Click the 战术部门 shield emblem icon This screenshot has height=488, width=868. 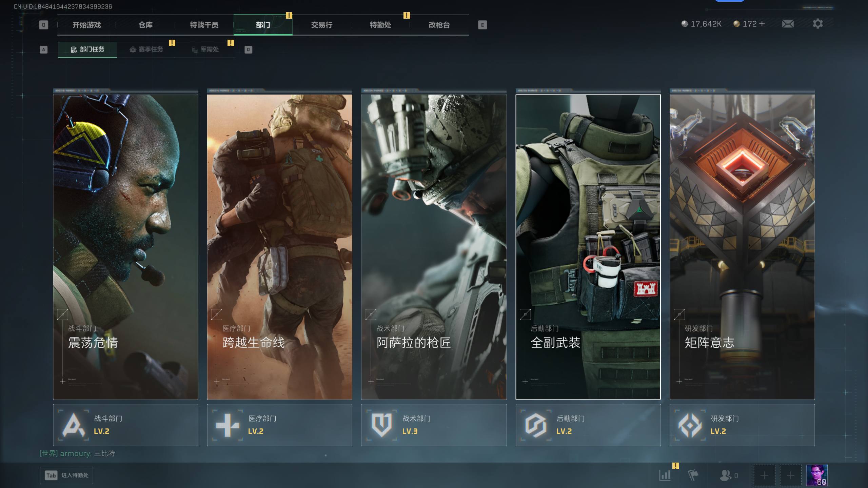click(382, 425)
